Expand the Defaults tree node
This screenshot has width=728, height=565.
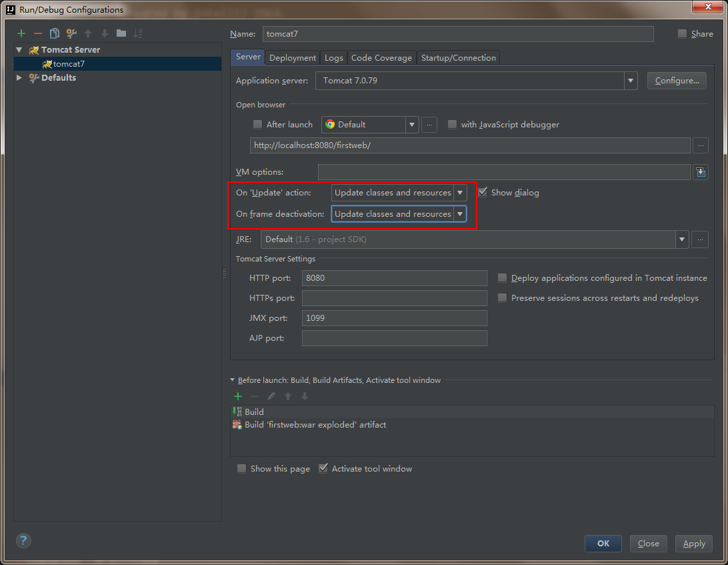point(19,77)
